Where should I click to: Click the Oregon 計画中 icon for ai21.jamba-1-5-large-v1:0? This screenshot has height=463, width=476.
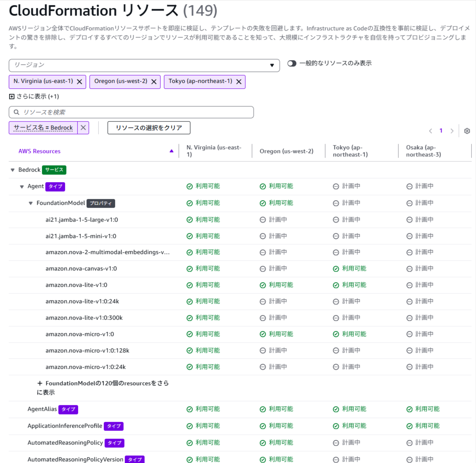click(x=263, y=220)
